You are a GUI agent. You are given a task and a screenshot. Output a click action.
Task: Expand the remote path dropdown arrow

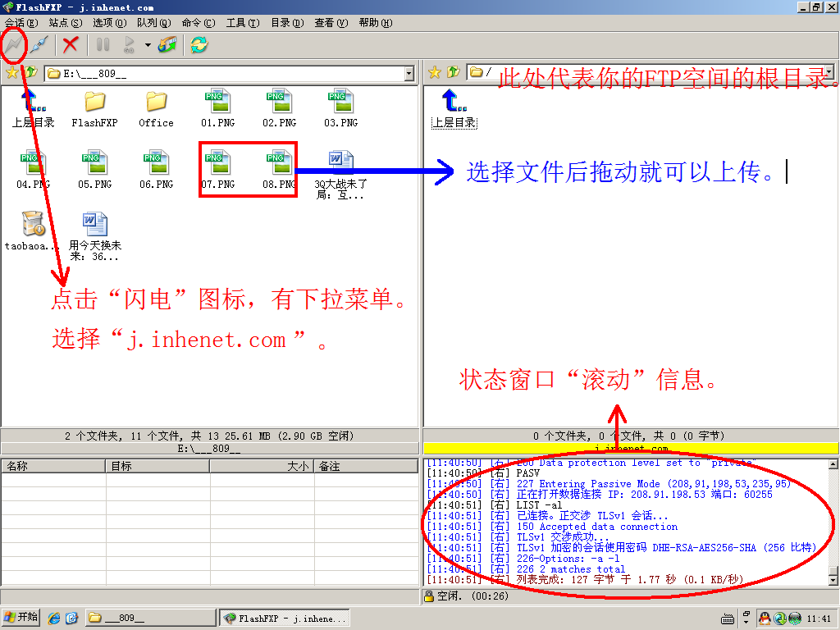click(x=829, y=72)
